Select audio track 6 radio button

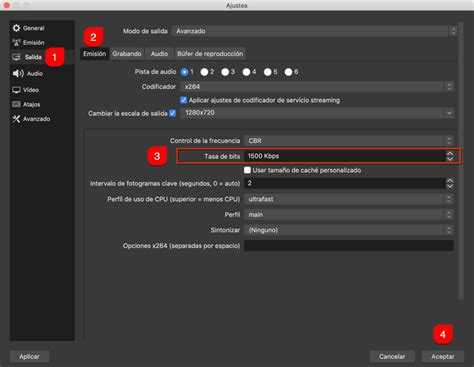[x=288, y=72]
